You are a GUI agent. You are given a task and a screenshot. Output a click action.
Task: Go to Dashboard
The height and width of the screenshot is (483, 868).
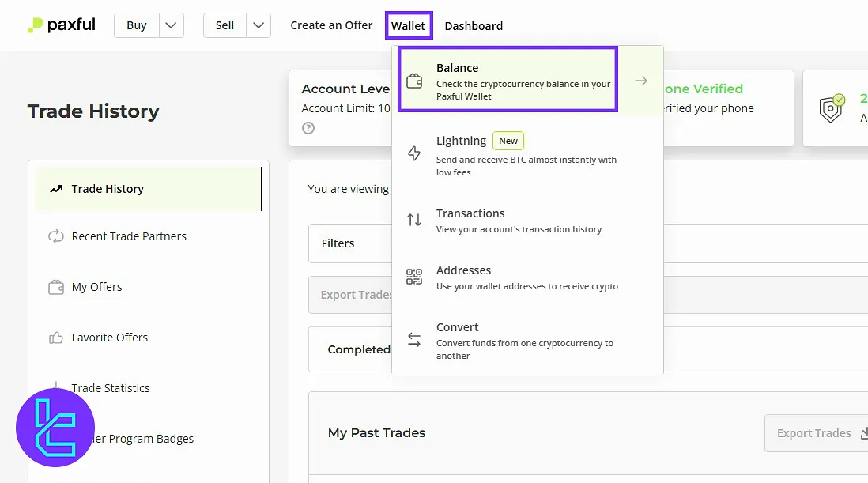click(474, 26)
